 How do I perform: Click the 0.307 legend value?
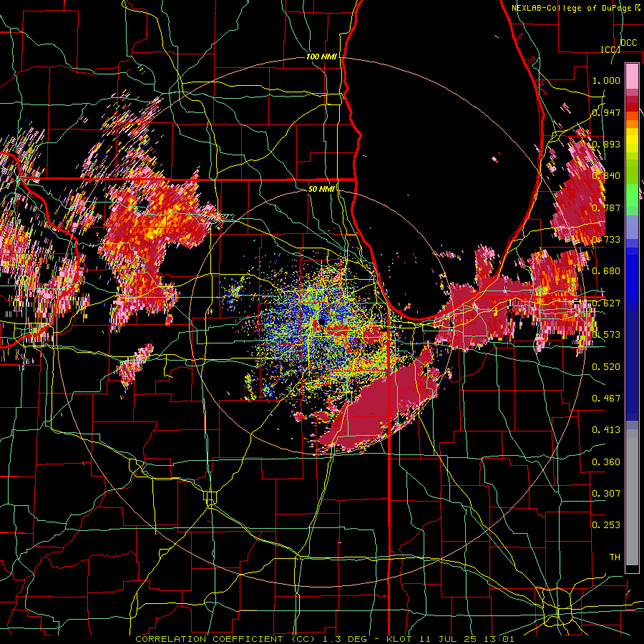click(606, 494)
